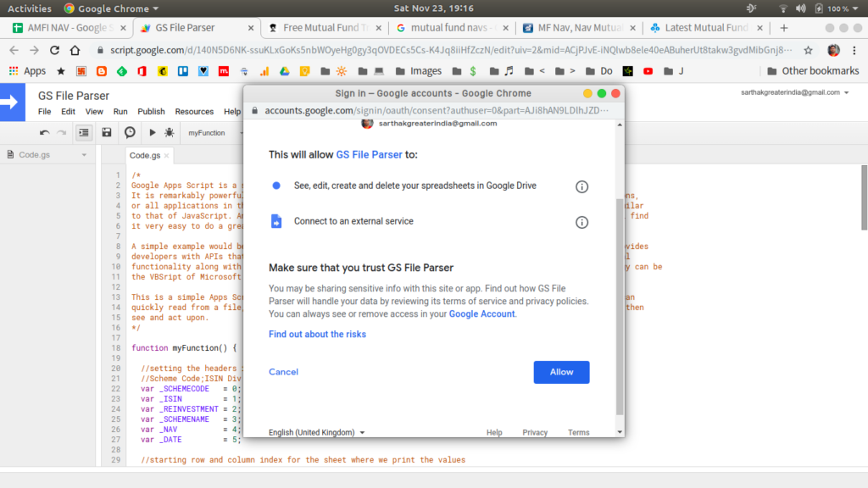Open the myFunction selector dropdown

pos(214,133)
